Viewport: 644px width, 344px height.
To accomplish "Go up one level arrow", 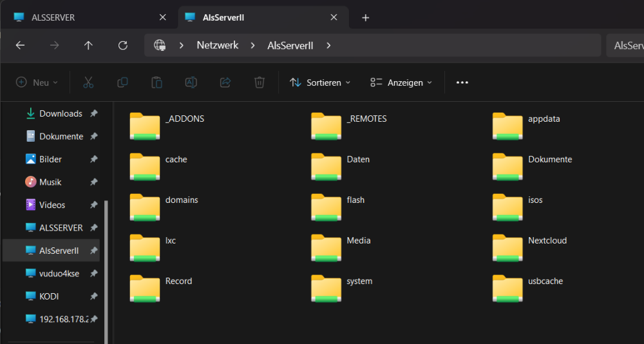I will (x=88, y=45).
